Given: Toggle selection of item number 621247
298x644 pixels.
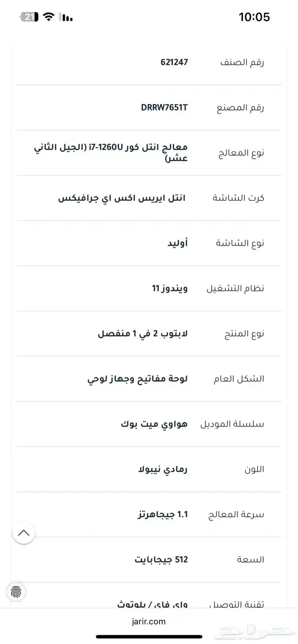Looking at the screenshot, I should [174, 62].
